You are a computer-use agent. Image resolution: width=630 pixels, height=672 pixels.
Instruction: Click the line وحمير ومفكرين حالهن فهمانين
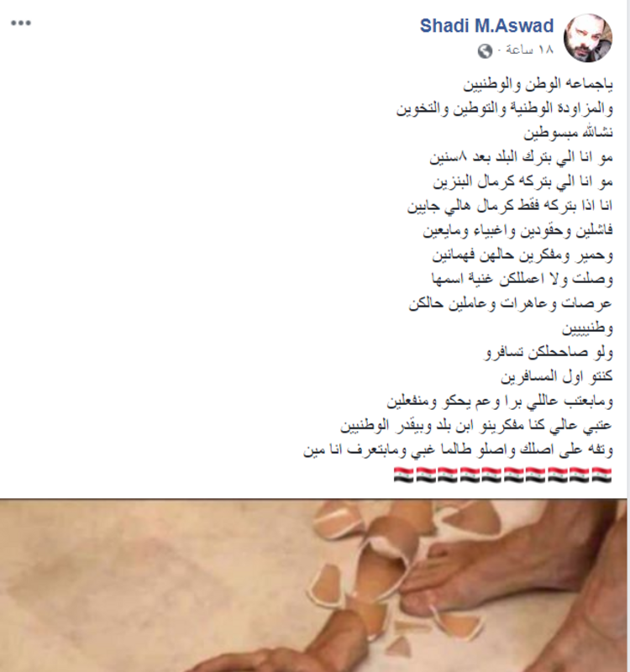(522, 255)
